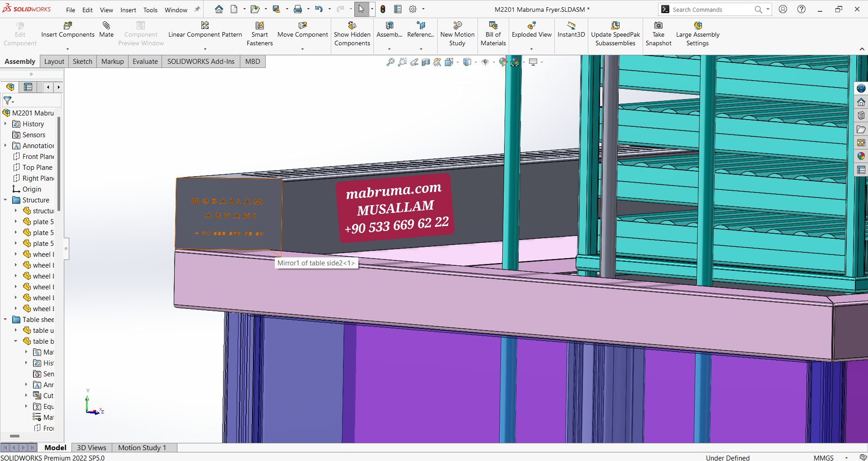The height and width of the screenshot is (461, 868).
Task: Open the File menu
Action: [x=71, y=10]
